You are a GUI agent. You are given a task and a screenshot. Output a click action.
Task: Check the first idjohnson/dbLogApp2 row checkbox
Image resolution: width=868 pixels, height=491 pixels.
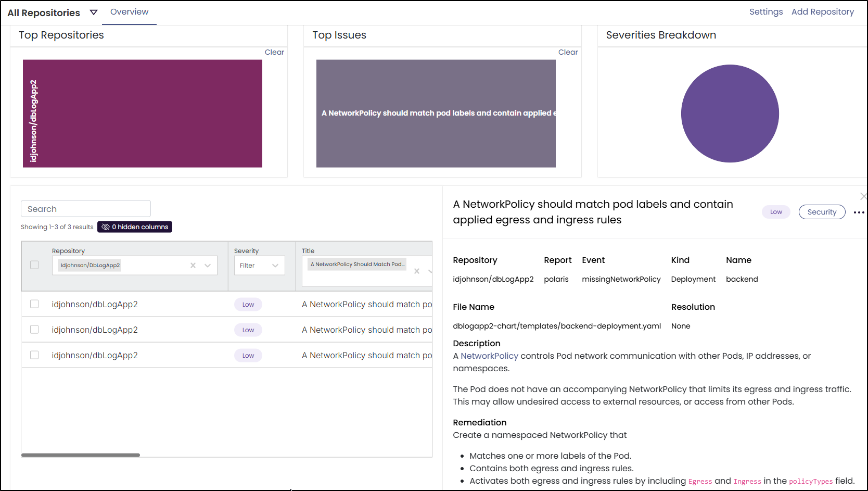(34, 304)
